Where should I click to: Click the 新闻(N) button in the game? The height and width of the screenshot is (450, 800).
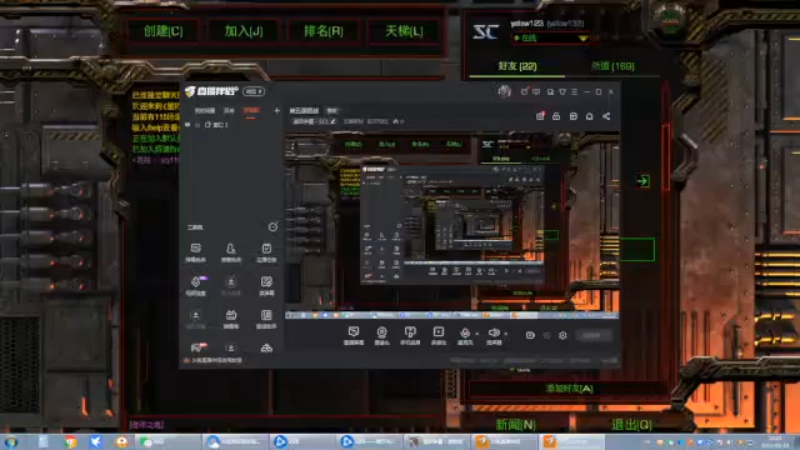pyautogui.click(x=515, y=424)
